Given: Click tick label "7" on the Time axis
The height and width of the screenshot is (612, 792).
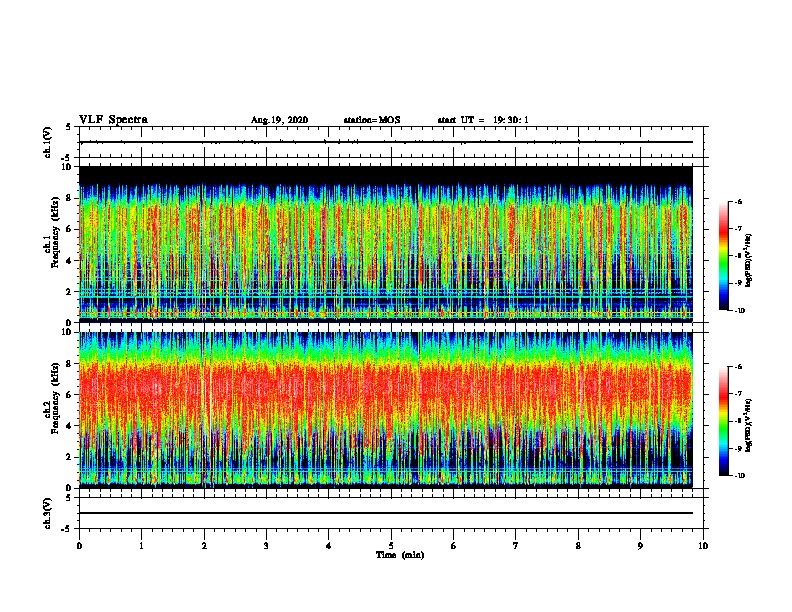Looking at the screenshot, I should [516, 546].
